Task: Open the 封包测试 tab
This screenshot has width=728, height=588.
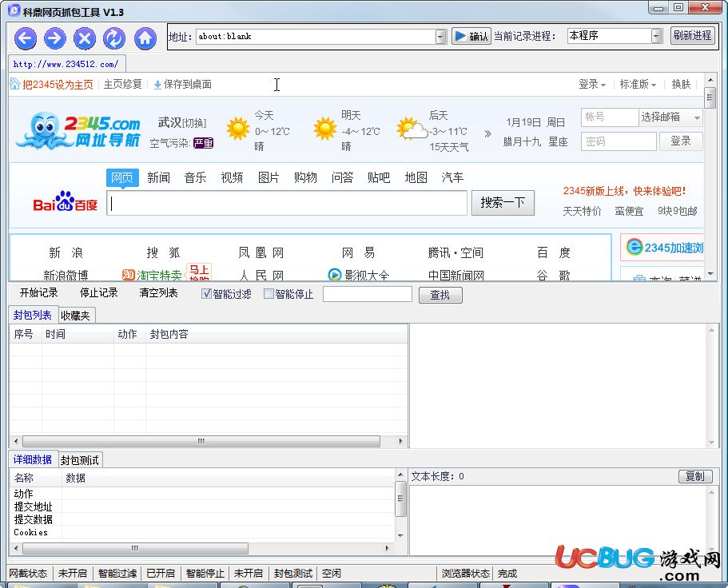Action: coord(80,460)
